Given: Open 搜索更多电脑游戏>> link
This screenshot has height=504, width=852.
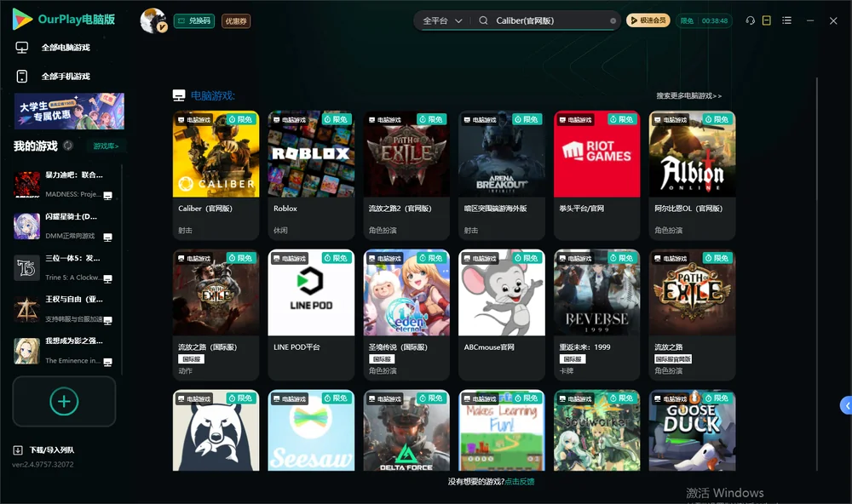Looking at the screenshot, I should 688,96.
